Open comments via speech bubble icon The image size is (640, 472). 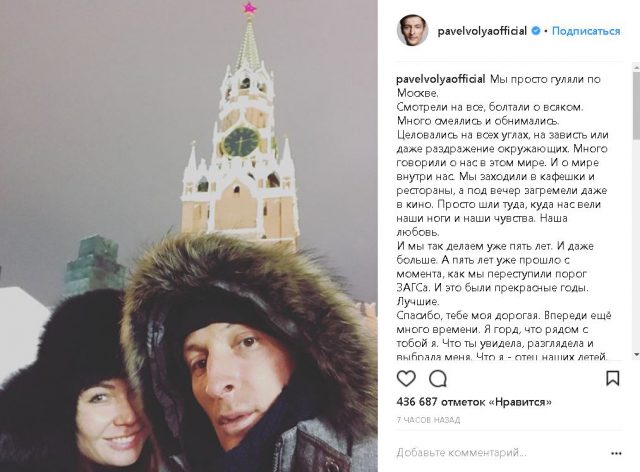438,378
